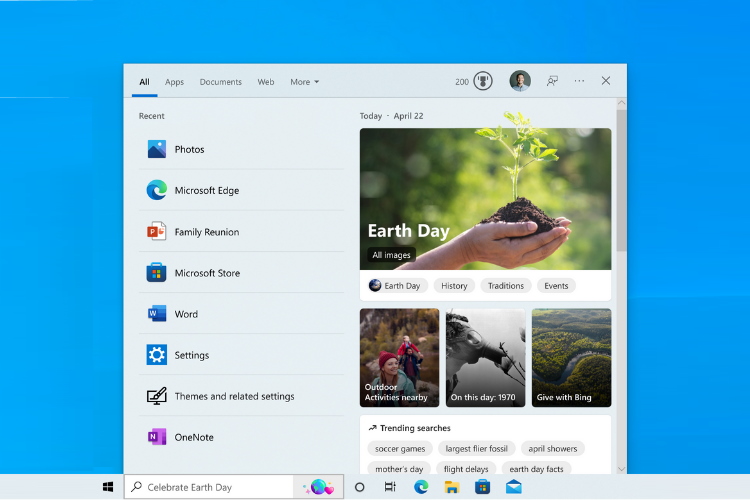Open Task View on the taskbar
The height and width of the screenshot is (500, 750).
click(390, 487)
